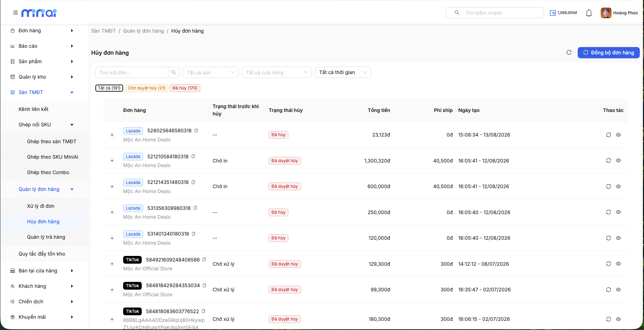The image size is (644, 330).
Task: Toggle the hamburger sidebar menu icon
Action: pos(15,13)
